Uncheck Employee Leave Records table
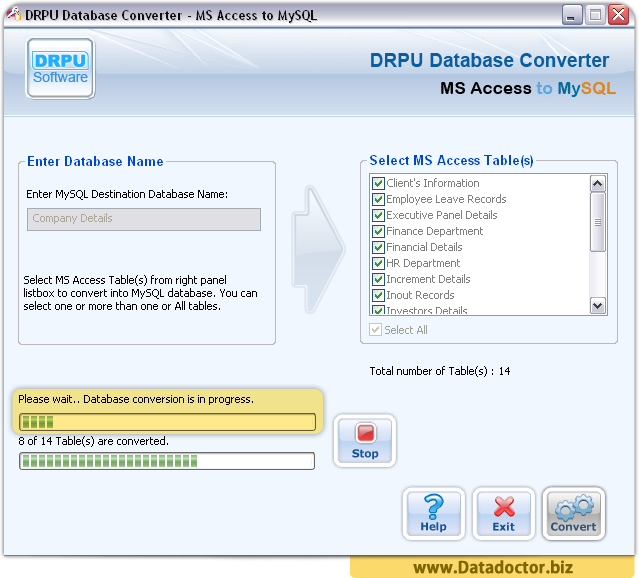Image resolution: width=639 pixels, height=578 pixels. tap(378, 199)
